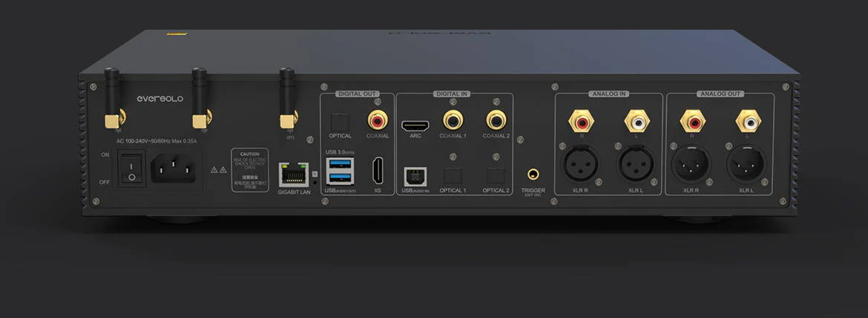Click the middle Wi-Fi antenna

tap(200, 99)
